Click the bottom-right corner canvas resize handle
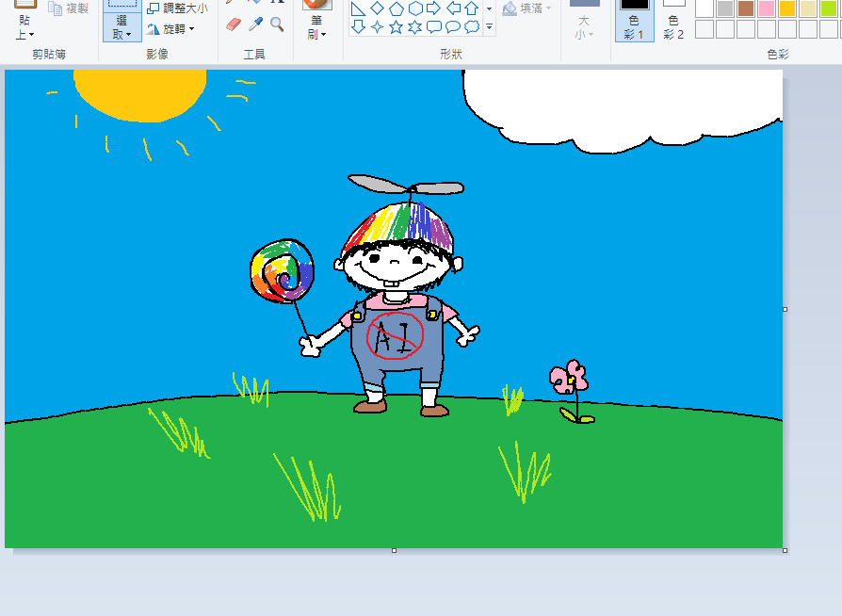 pos(785,550)
